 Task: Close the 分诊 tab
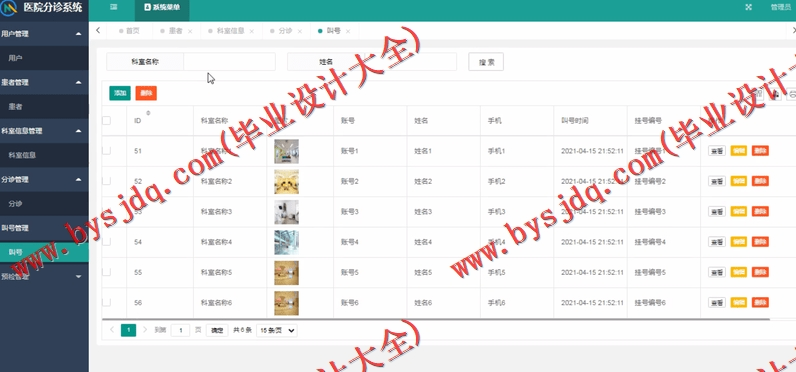[300, 31]
